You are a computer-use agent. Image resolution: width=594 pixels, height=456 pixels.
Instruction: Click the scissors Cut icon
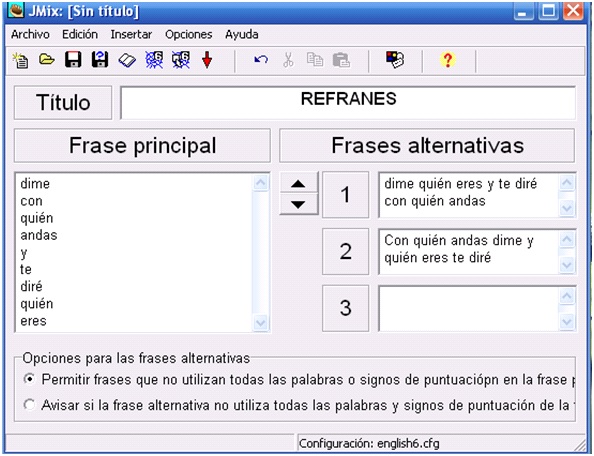point(288,60)
